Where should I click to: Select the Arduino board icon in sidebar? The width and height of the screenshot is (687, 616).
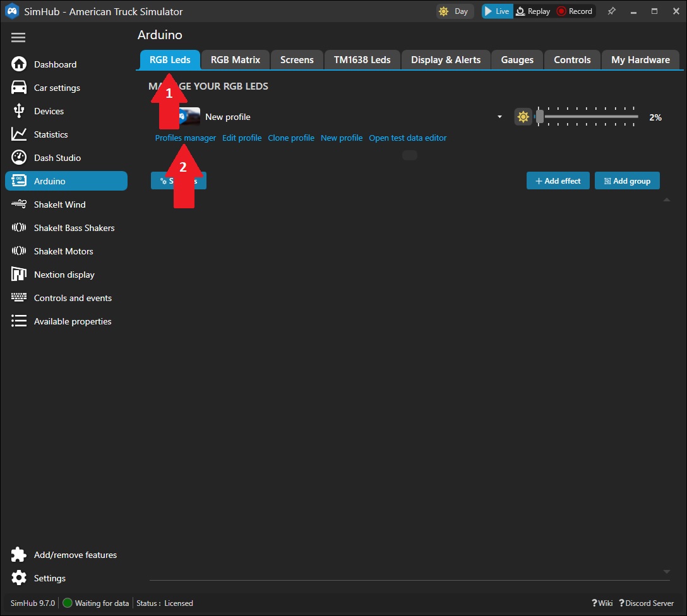point(19,181)
